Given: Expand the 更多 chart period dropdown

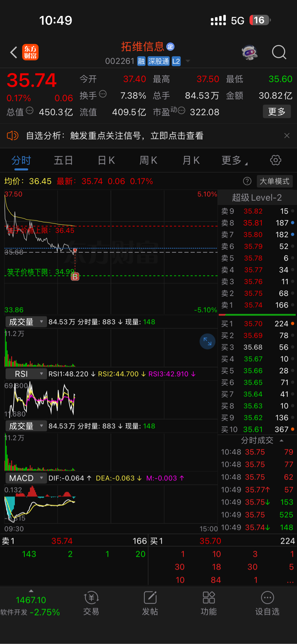Looking at the screenshot, I should (x=234, y=160).
